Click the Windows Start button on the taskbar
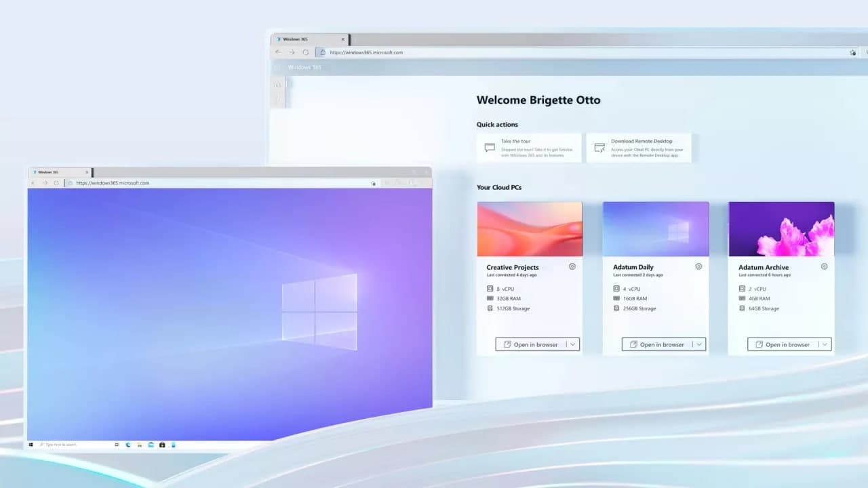 point(31,445)
